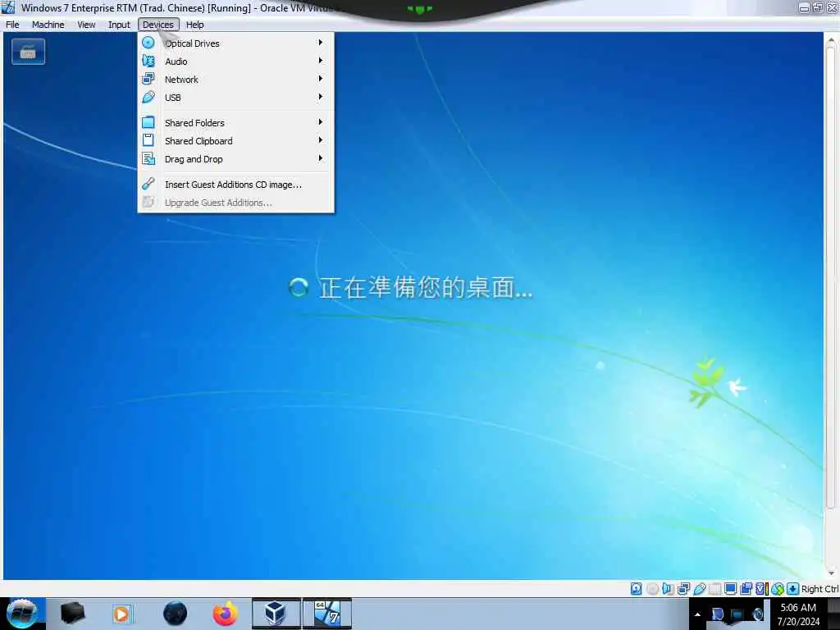Close the Devices menu from the menu bar
Screen dimensions: 840x630
coord(158,25)
